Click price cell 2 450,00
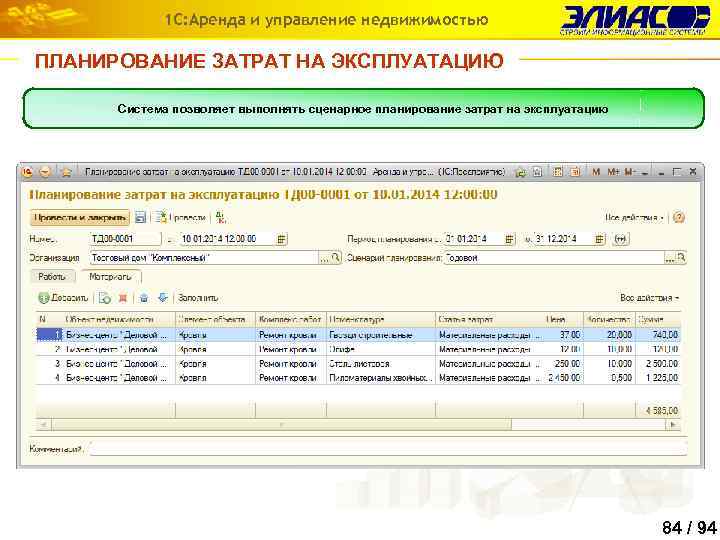Viewport: 720px width, 540px height. (x=564, y=378)
